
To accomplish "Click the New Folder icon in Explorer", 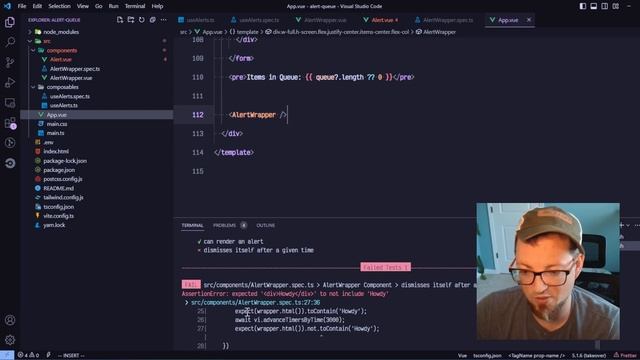I will tap(131, 20).
